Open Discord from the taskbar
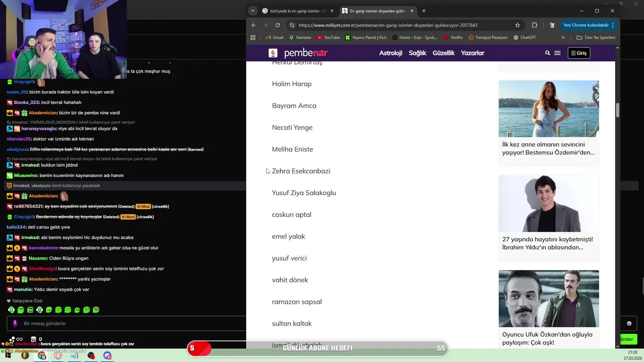This screenshot has width=644, height=362. (107, 355)
